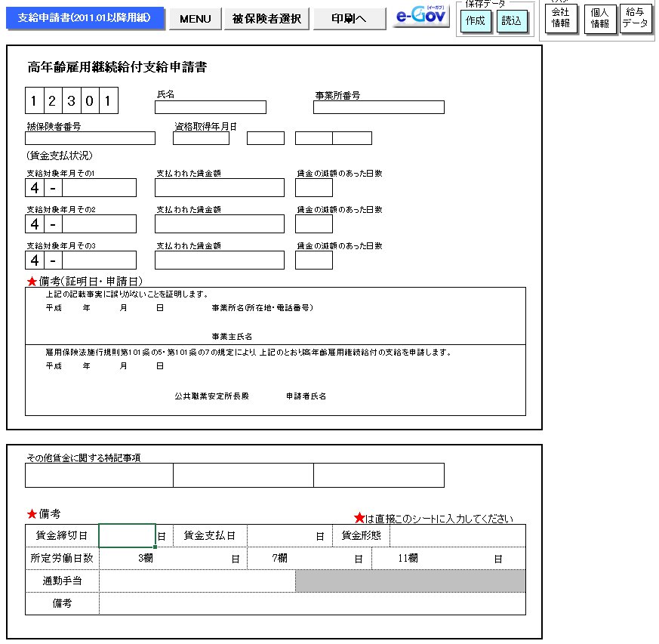Viewport: 659px width, 644px height.
Task: Click the 賃金形態 value cell
Action: click(457, 535)
